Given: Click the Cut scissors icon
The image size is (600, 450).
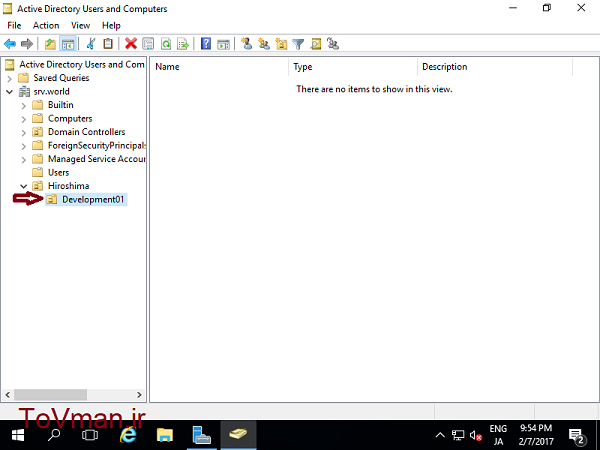Looking at the screenshot, I should 91,44.
